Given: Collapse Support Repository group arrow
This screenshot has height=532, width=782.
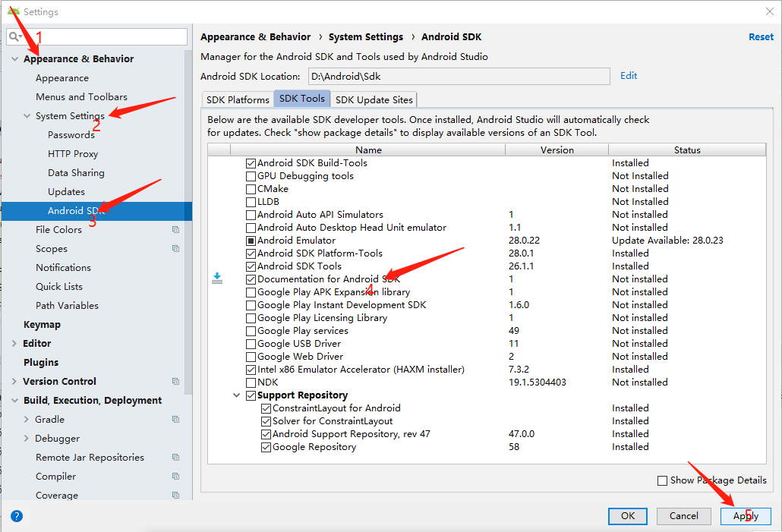Looking at the screenshot, I should point(236,395).
